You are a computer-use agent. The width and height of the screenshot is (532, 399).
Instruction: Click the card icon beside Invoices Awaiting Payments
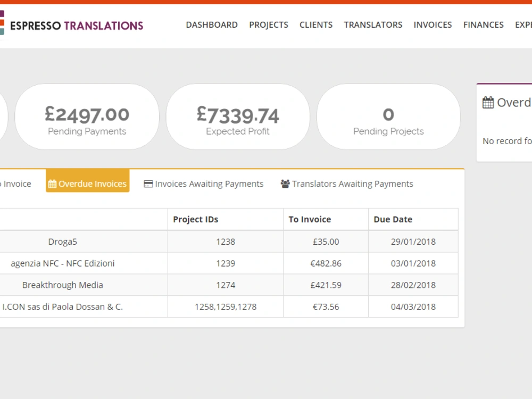click(x=148, y=184)
